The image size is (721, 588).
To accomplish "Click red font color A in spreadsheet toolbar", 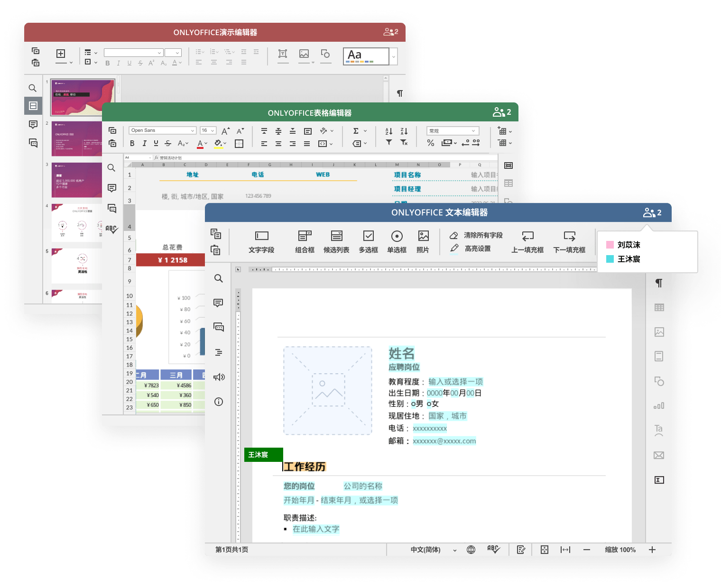I will tap(200, 144).
